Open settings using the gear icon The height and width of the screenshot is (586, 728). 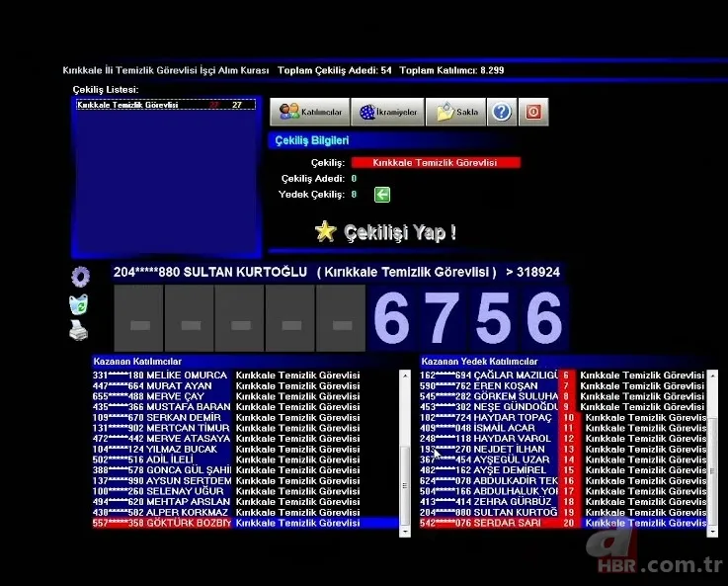click(x=80, y=277)
